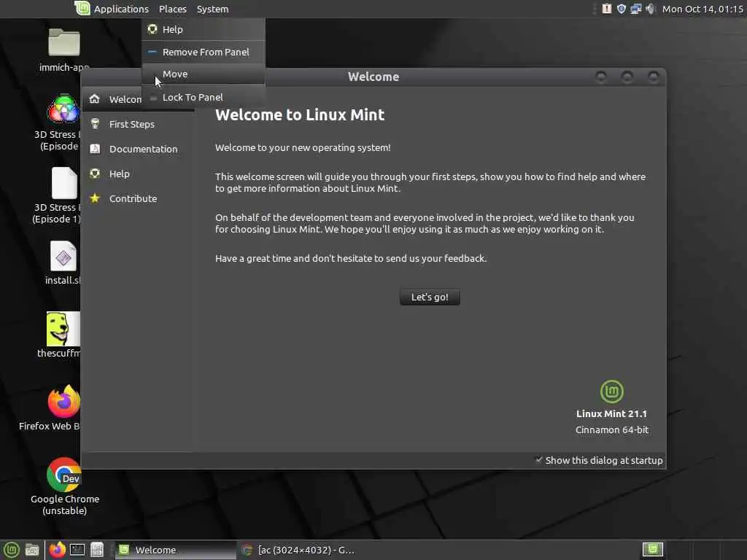Open the file manager launcher in bottom panel
Viewport: 747px width, 560px height.
click(97, 550)
